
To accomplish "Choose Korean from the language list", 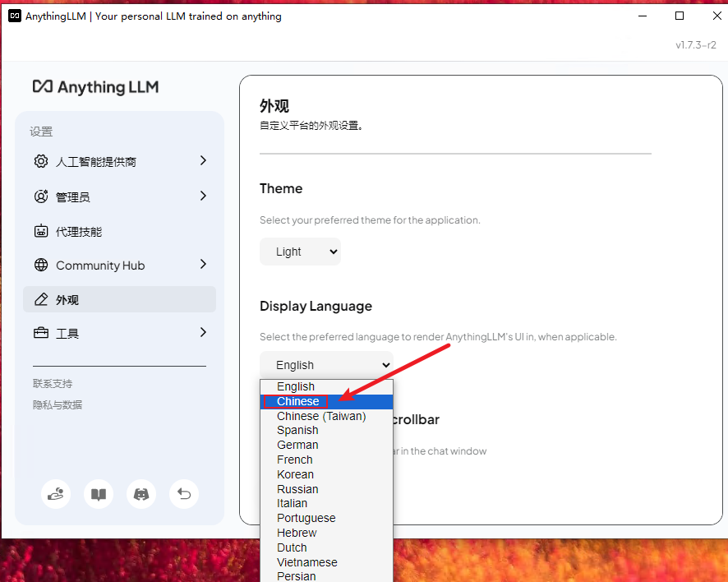I will tap(326, 474).
